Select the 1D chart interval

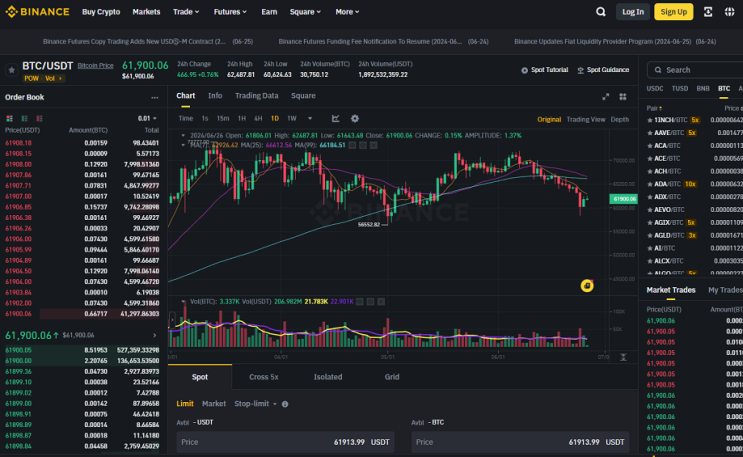pos(274,119)
